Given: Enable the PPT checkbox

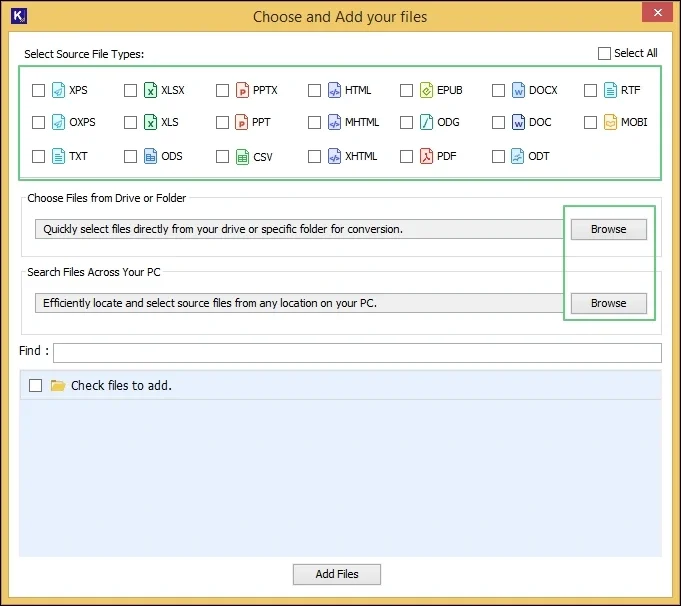Looking at the screenshot, I should [x=222, y=123].
